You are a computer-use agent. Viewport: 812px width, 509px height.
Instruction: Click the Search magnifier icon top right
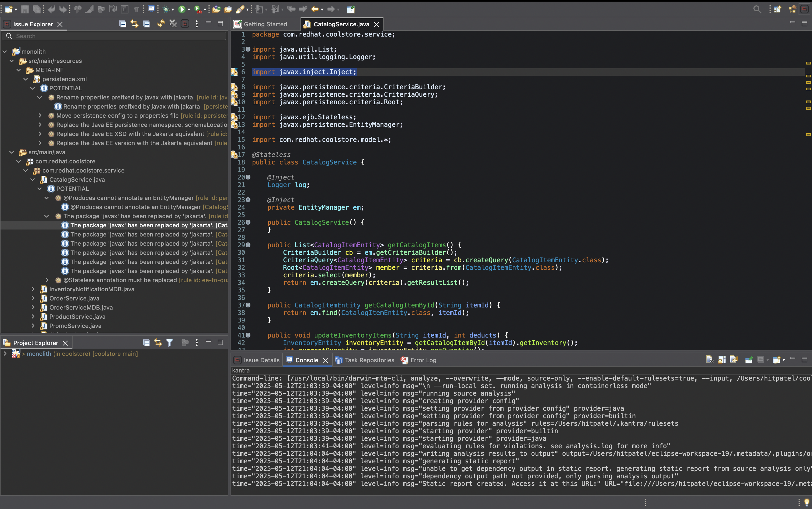click(x=757, y=9)
